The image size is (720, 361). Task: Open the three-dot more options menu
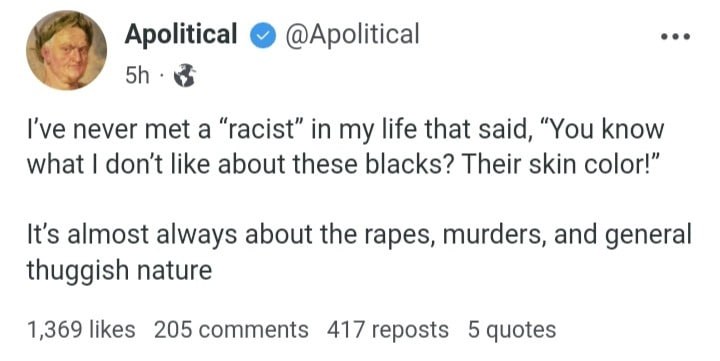click(675, 37)
